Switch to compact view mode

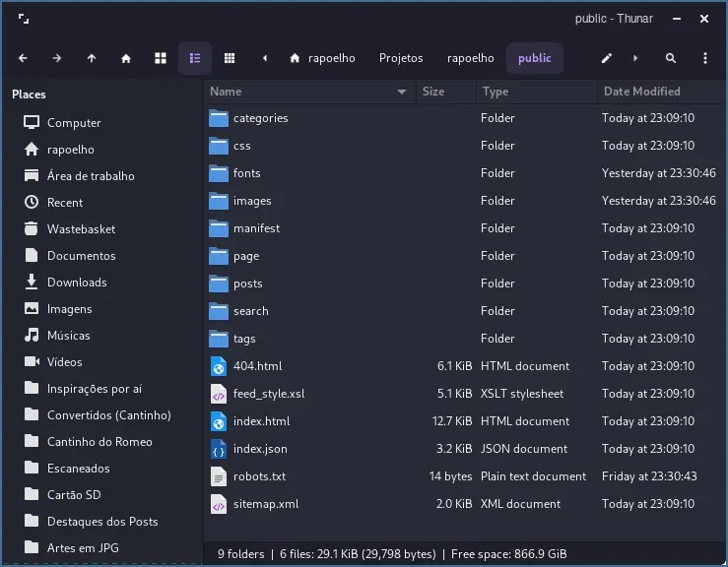tap(230, 58)
